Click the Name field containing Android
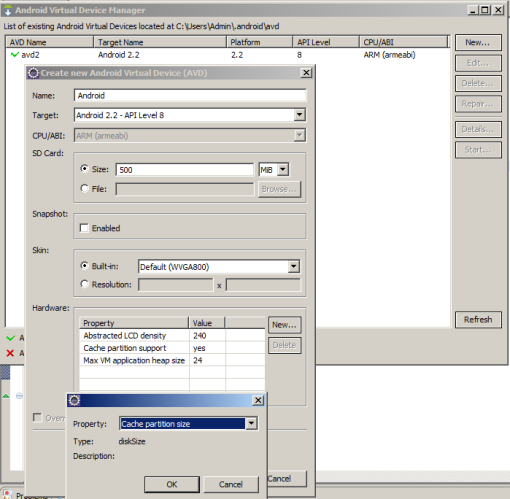The width and height of the screenshot is (510, 499). pyautogui.click(x=190, y=96)
